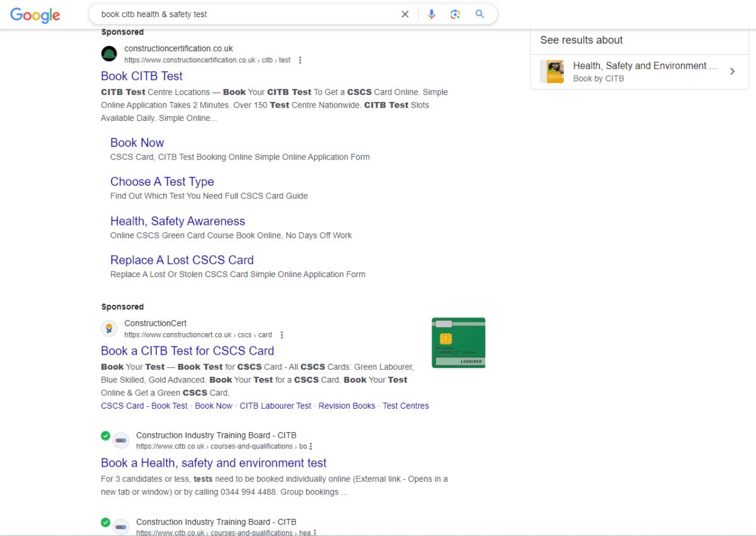Clear the search box text
Viewport: 756px width, 536px height.
(405, 14)
